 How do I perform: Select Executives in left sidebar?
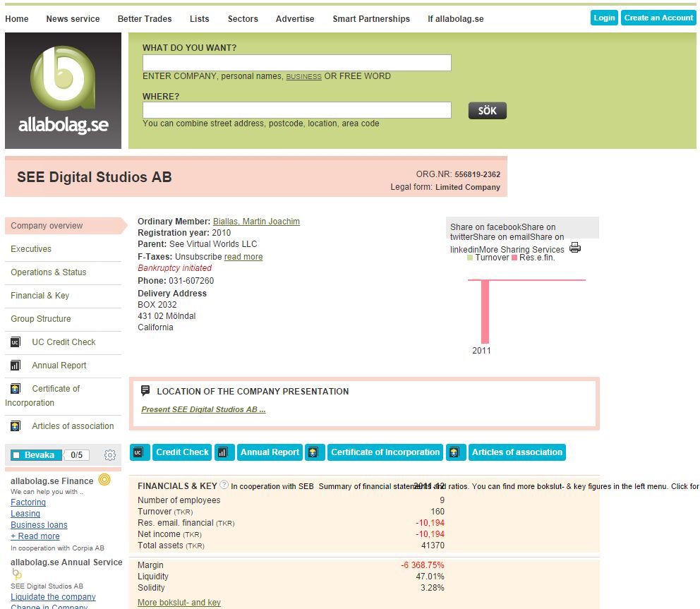pos(31,249)
